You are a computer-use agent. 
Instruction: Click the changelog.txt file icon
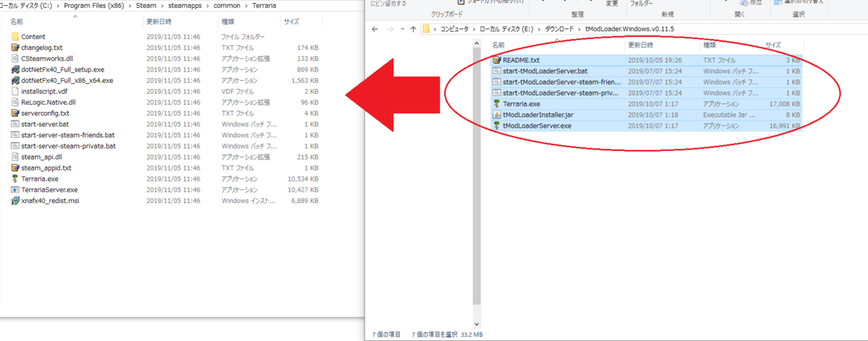click(x=15, y=48)
